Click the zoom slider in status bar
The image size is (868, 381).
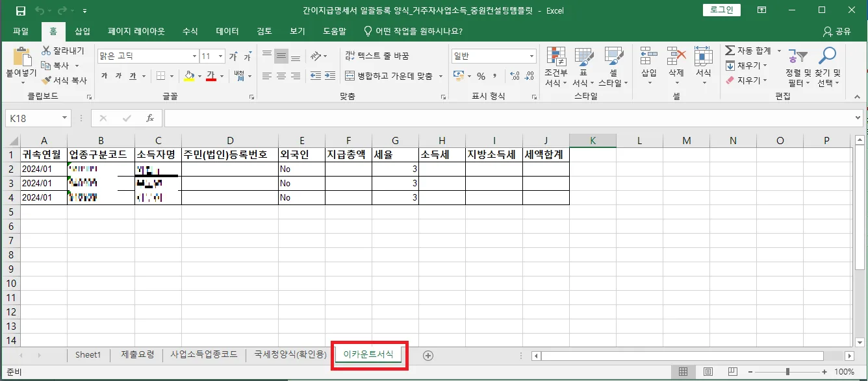(x=787, y=372)
